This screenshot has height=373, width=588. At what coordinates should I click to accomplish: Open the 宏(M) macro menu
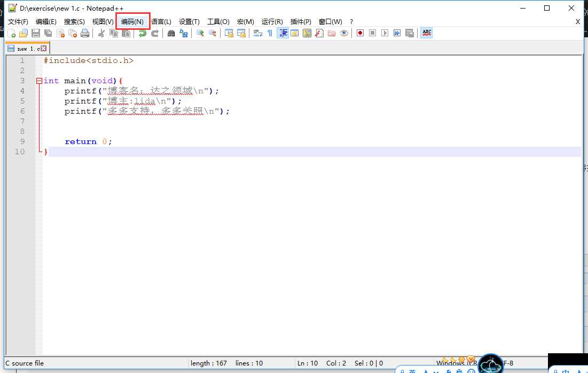pos(246,22)
